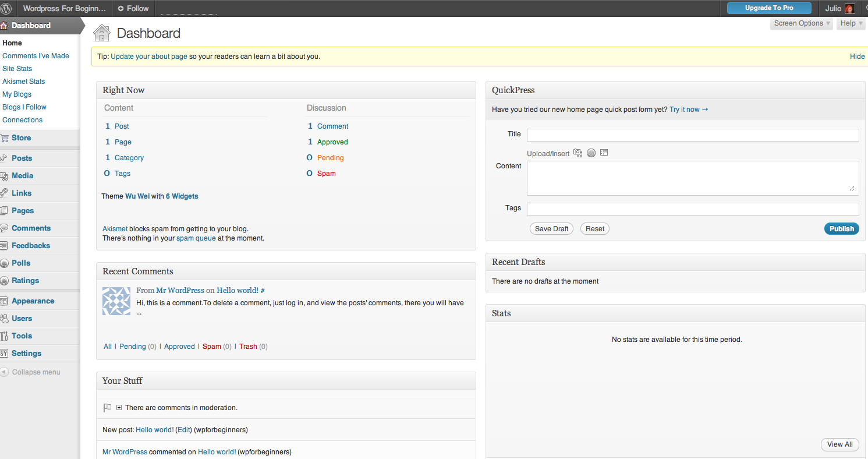Click the Comments bubble icon

[x=3, y=228]
